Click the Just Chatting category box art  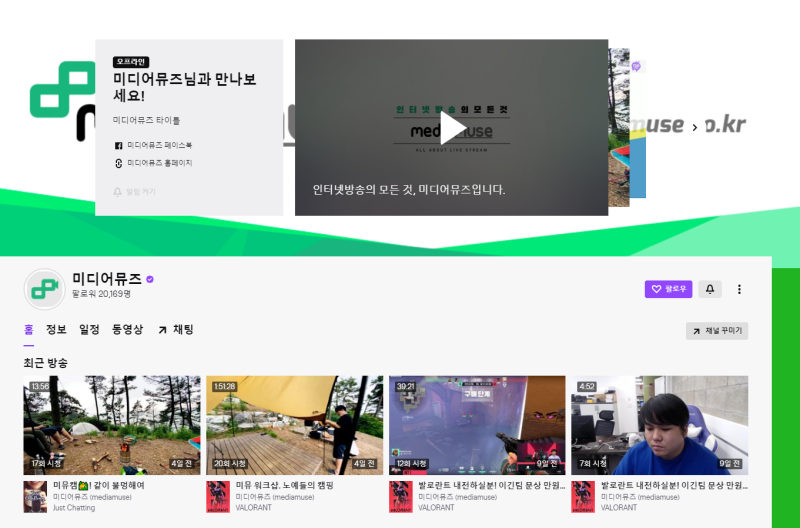[x=35, y=496]
